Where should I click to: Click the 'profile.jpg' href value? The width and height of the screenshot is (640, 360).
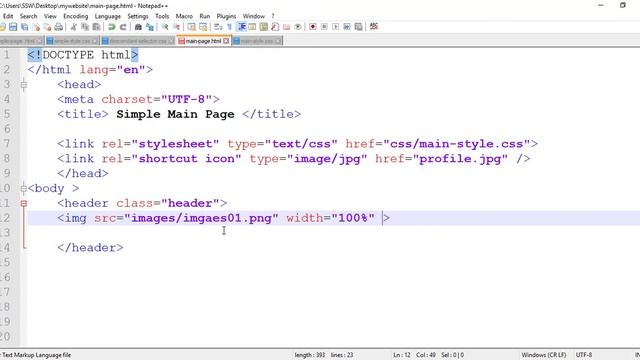click(460, 159)
